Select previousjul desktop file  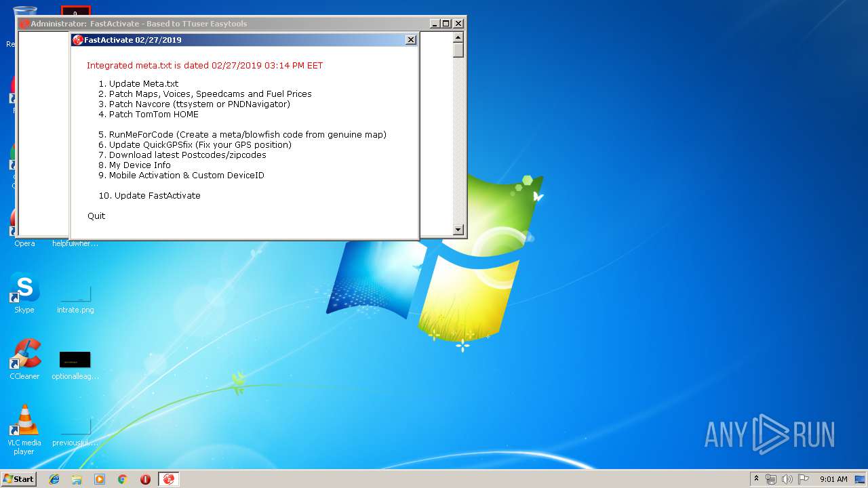coord(75,431)
